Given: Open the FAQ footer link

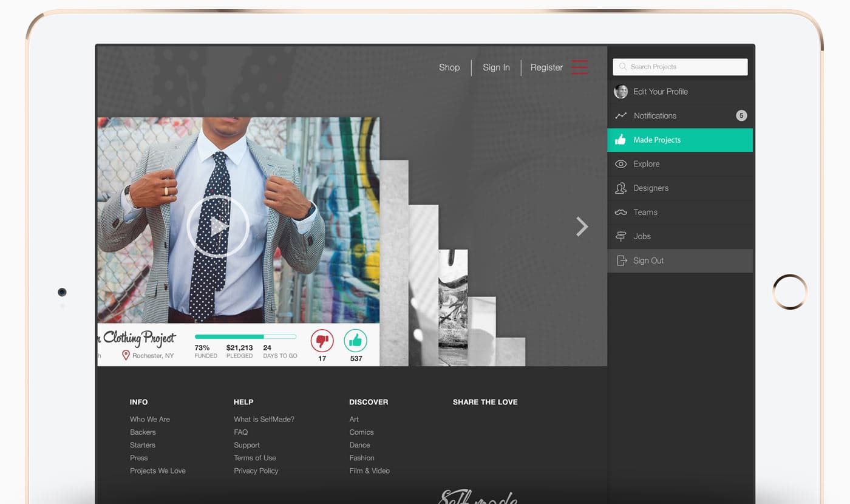Looking at the screenshot, I should point(241,432).
